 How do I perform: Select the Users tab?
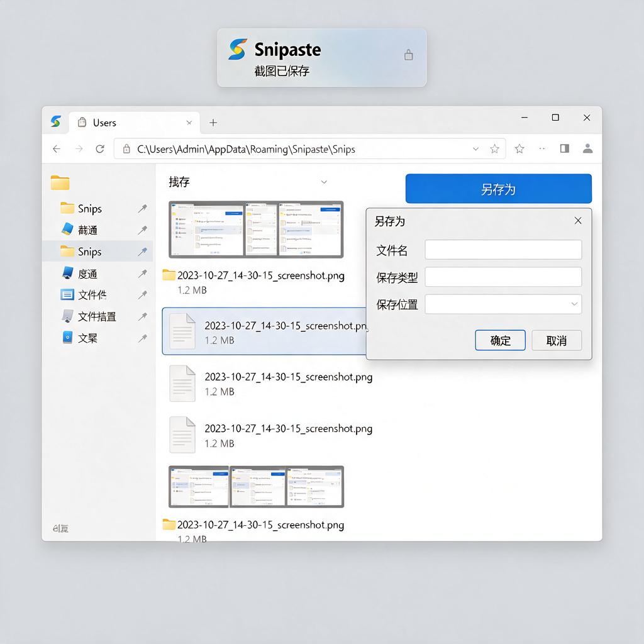coord(134,123)
